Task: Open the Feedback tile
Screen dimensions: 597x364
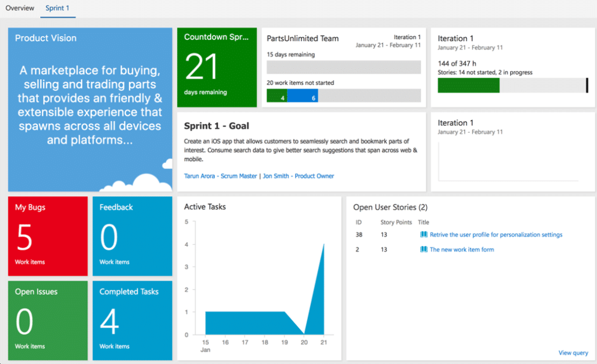Action: (x=132, y=236)
